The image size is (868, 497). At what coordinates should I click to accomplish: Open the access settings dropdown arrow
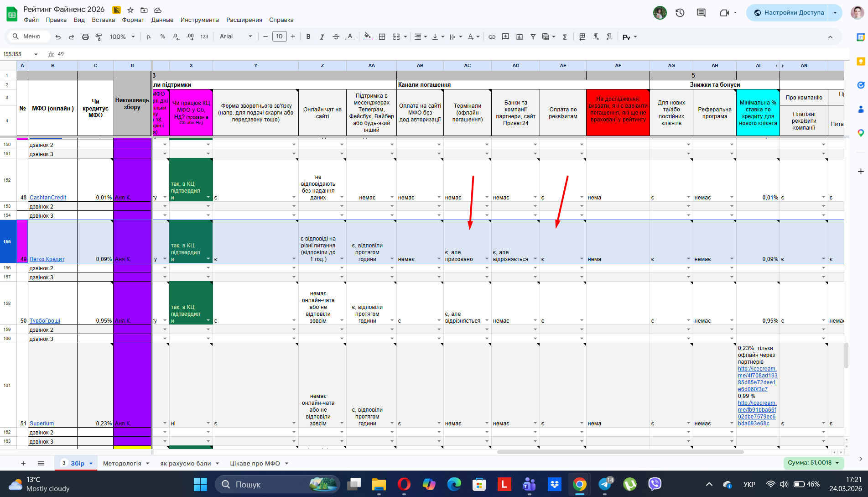[x=835, y=13]
